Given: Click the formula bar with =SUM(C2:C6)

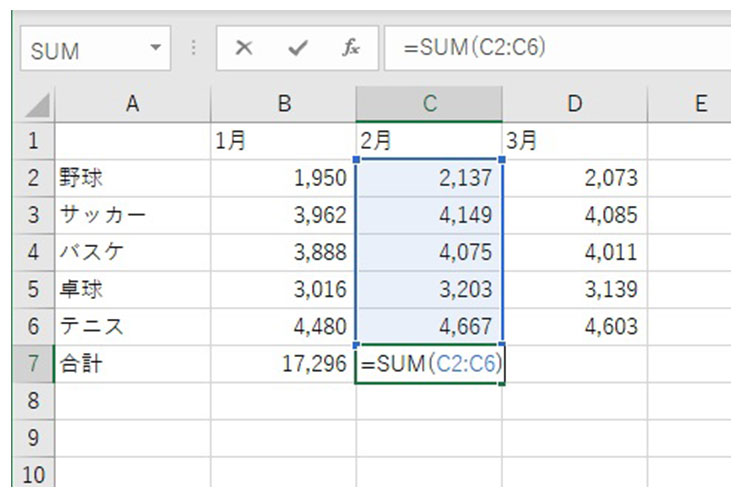Looking at the screenshot, I should (x=560, y=49).
